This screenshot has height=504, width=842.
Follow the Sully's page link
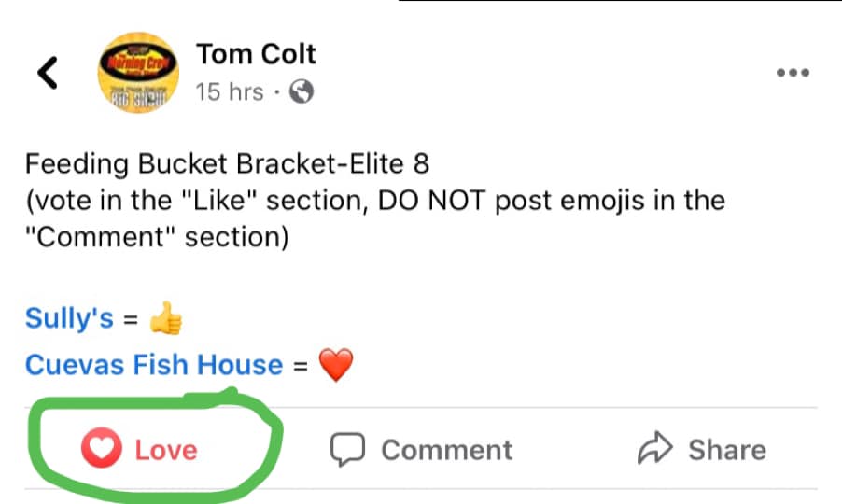pos(69,318)
